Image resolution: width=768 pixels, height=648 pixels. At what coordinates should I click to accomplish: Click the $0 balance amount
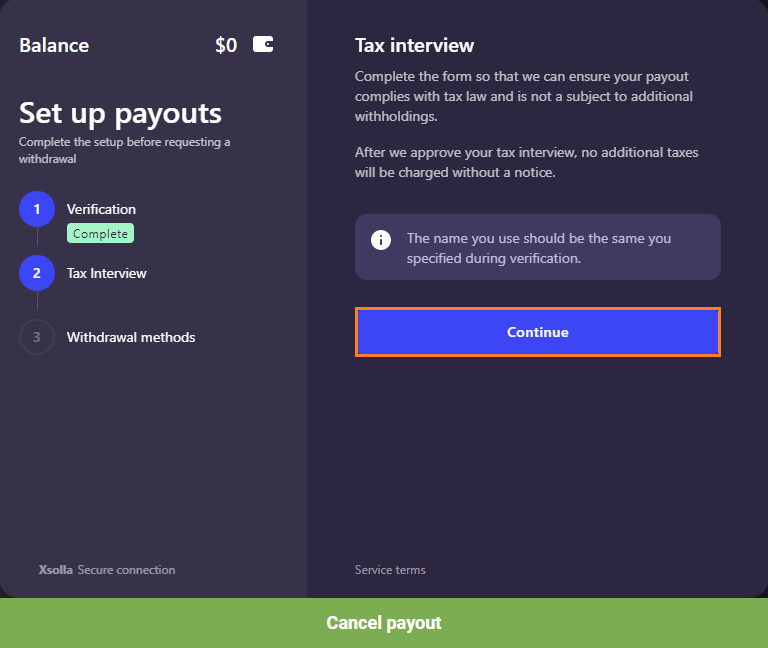[226, 45]
